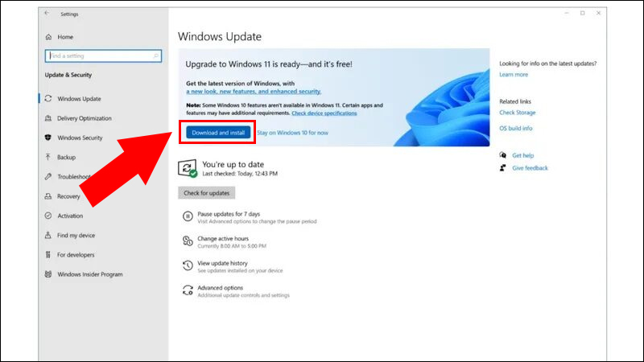This screenshot has width=644, height=362.
Task: Focus the Find a setting search box
Action: (x=103, y=56)
